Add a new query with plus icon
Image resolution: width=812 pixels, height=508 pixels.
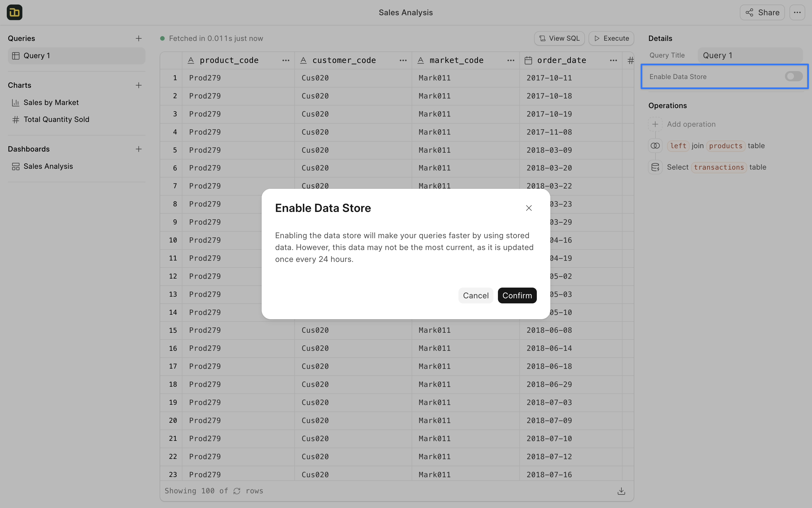click(x=139, y=38)
